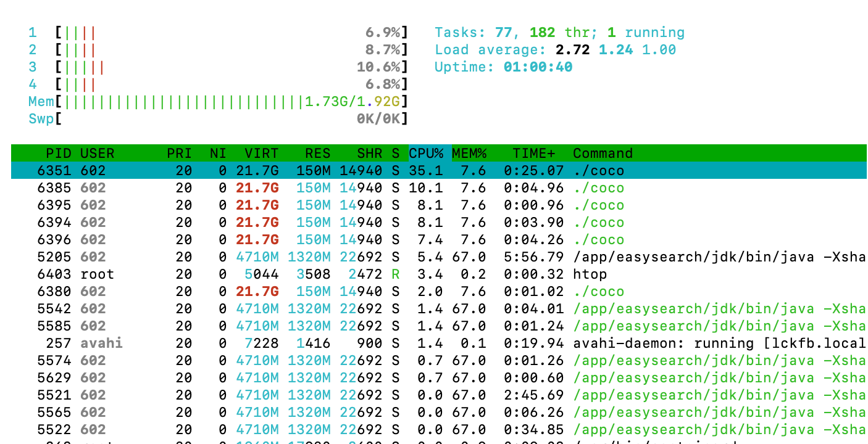The height and width of the screenshot is (444, 868).
Task: Click the NI column header
Action: click(x=218, y=153)
